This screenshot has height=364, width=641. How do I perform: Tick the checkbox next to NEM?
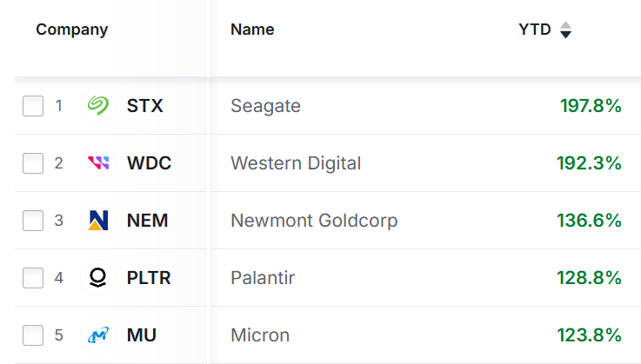tap(33, 221)
